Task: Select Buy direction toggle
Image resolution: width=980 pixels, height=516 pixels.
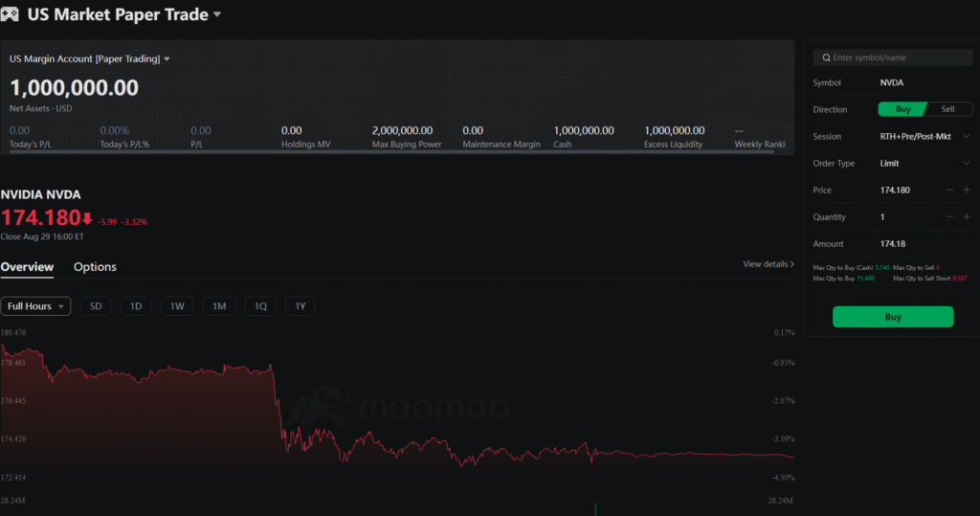Action: [x=902, y=109]
